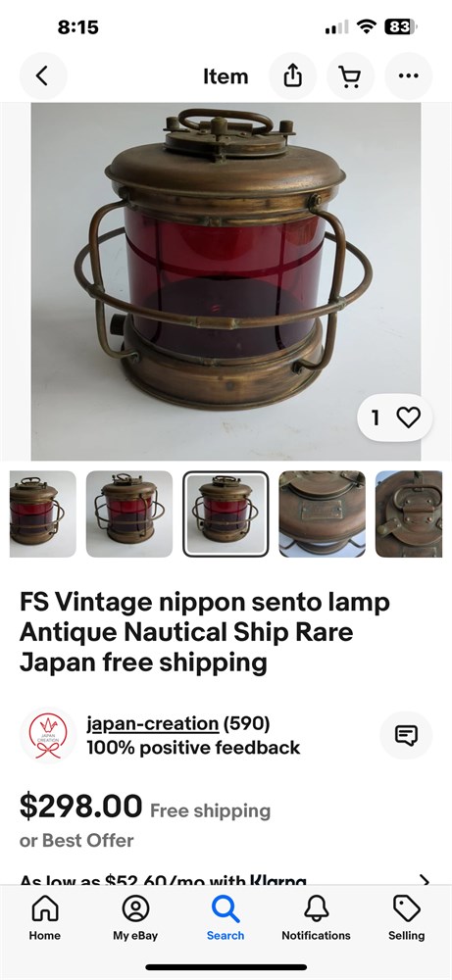Image resolution: width=452 pixels, height=980 pixels.
Task: Message seller via chat bubble icon
Action: pos(406,735)
